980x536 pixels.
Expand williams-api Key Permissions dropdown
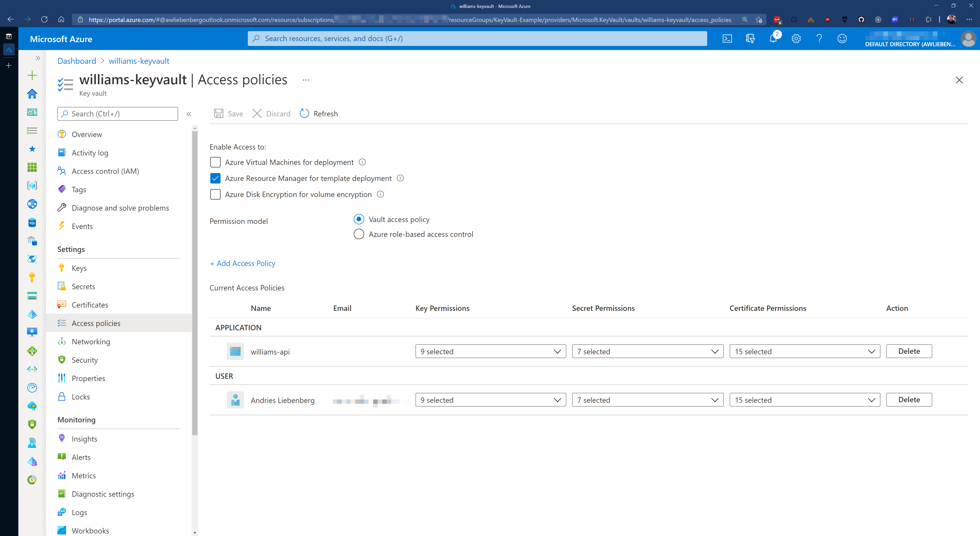click(x=490, y=351)
